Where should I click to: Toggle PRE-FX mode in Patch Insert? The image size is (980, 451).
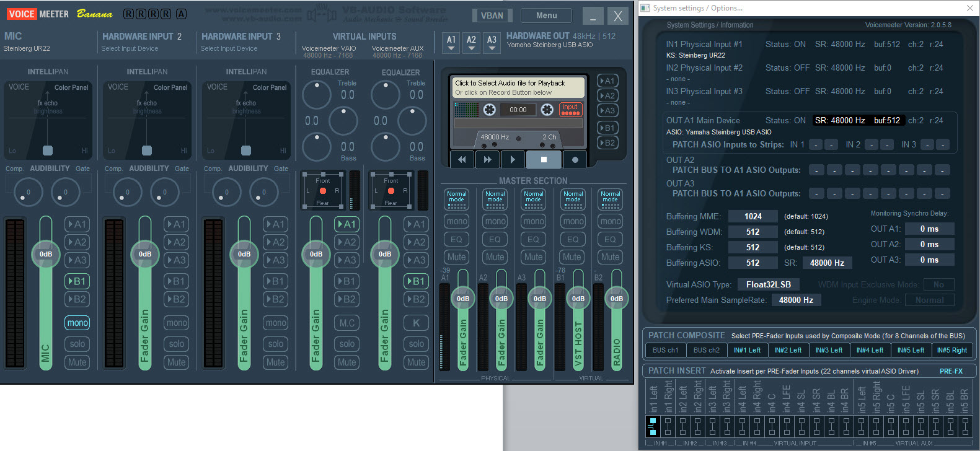pyautogui.click(x=951, y=371)
